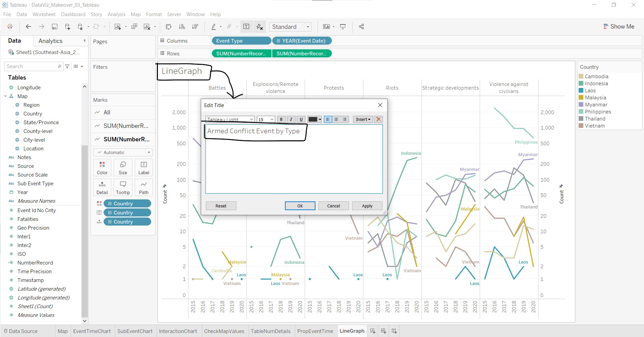Select center alignment in Edit Title
Image resolution: width=644 pixels, height=337 pixels.
[x=336, y=119]
